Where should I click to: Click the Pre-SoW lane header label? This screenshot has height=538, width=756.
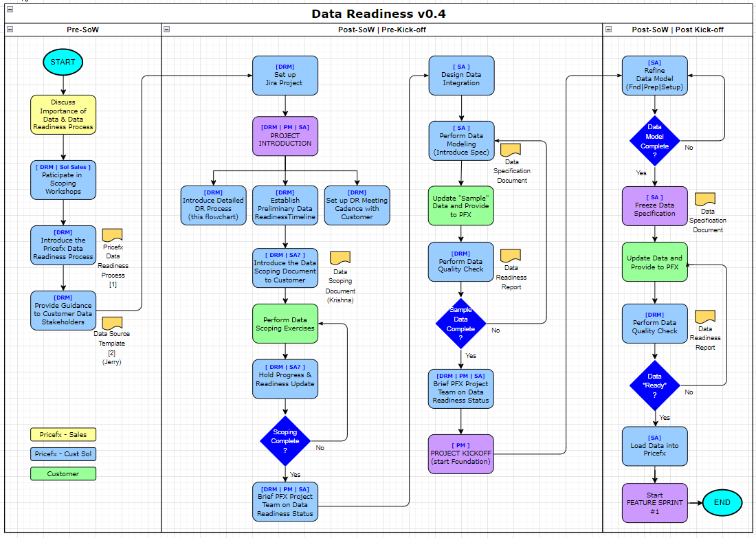point(82,30)
